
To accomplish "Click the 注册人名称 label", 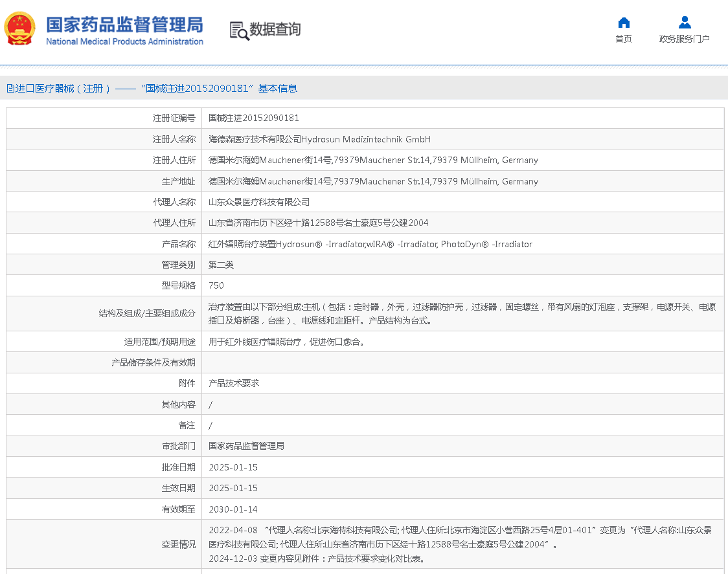I will pos(174,139).
